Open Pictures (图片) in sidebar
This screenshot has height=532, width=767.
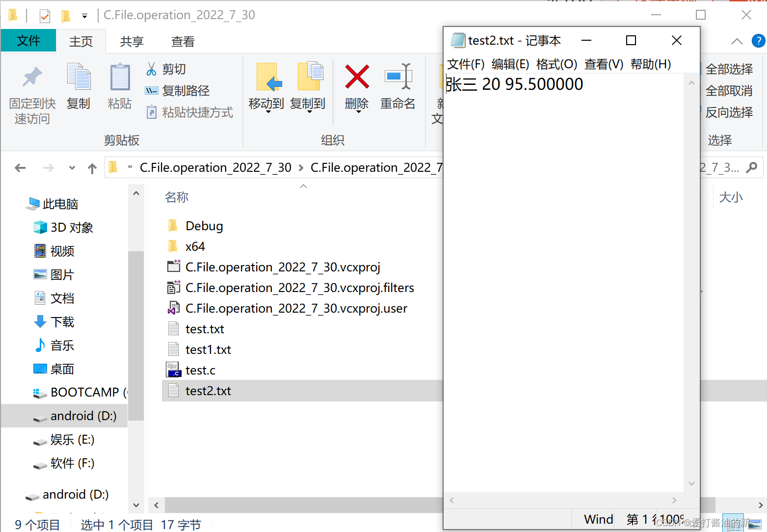point(54,274)
